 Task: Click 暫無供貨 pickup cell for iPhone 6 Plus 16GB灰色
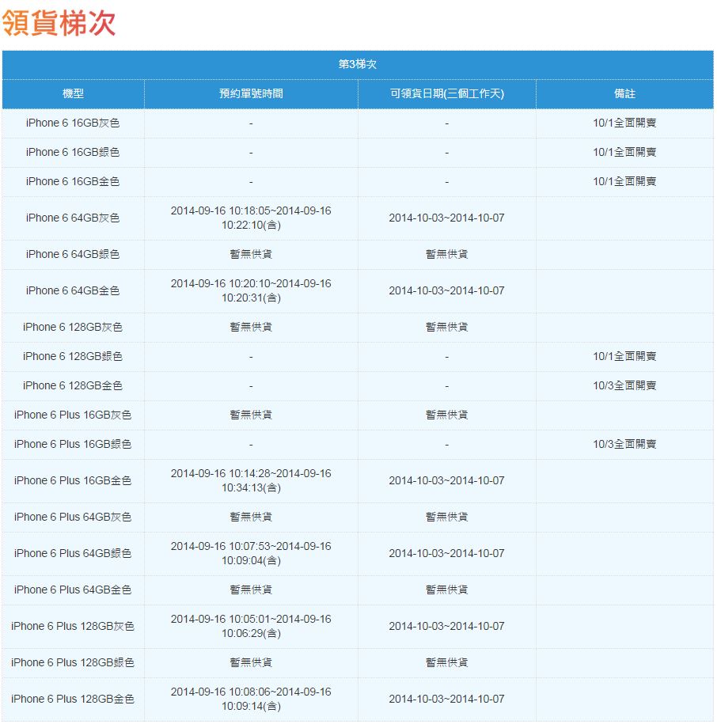(446, 415)
